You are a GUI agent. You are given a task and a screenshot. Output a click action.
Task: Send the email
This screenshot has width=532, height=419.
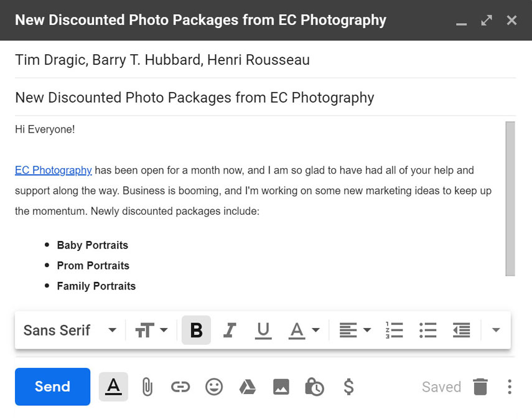click(52, 387)
